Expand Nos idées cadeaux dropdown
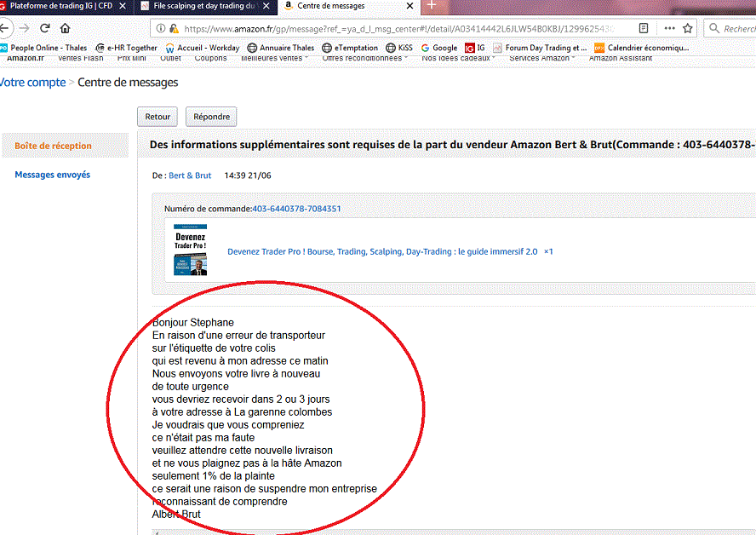756x535 pixels. (x=459, y=59)
